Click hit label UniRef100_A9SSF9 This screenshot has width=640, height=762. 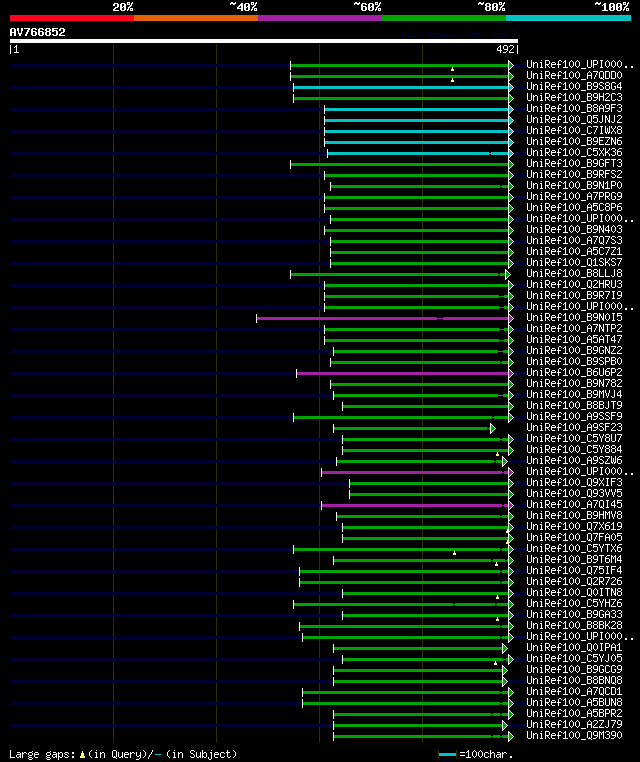click(574, 416)
